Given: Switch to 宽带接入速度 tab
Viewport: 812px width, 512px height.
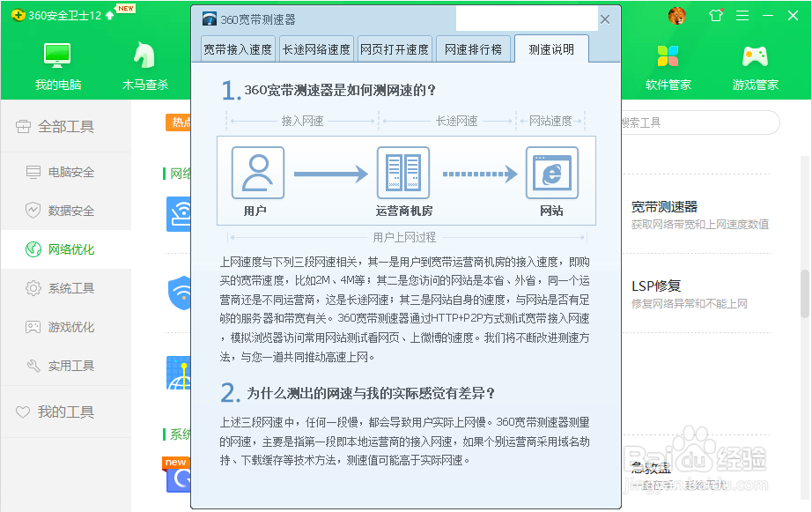Looking at the screenshot, I should 238,49.
